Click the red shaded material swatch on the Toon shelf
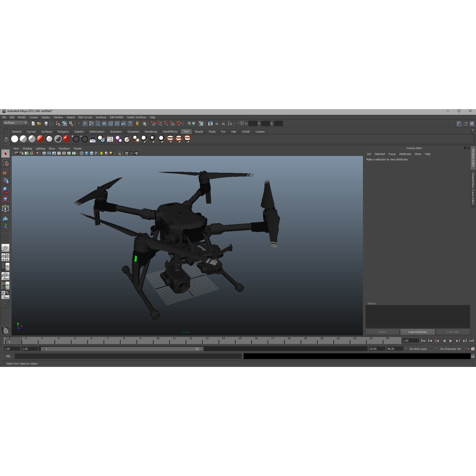The image size is (476, 476). 40,139
